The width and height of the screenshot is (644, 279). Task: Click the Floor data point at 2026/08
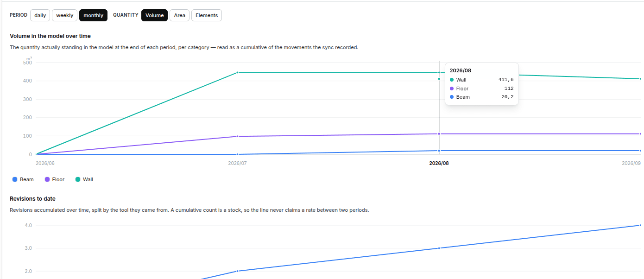(439, 134)
